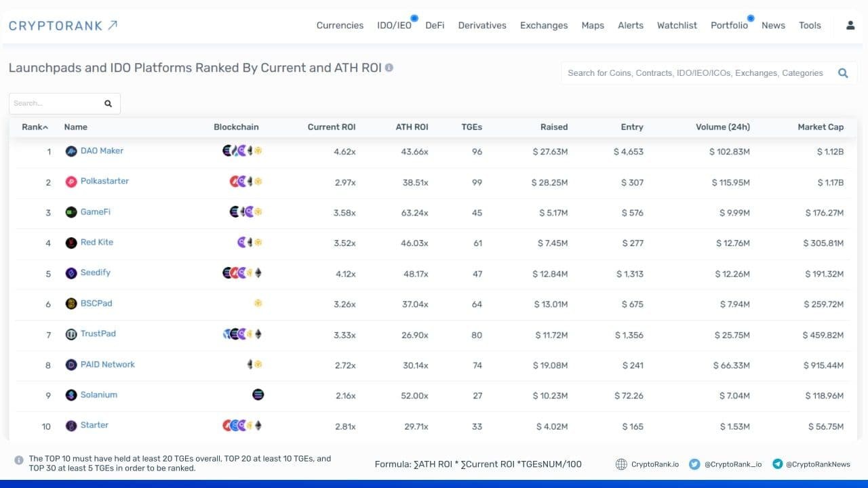Click the BSCPad logo icon
Image resolution: width=868 pixels, height=488 pixels.
tap(71, 304)
